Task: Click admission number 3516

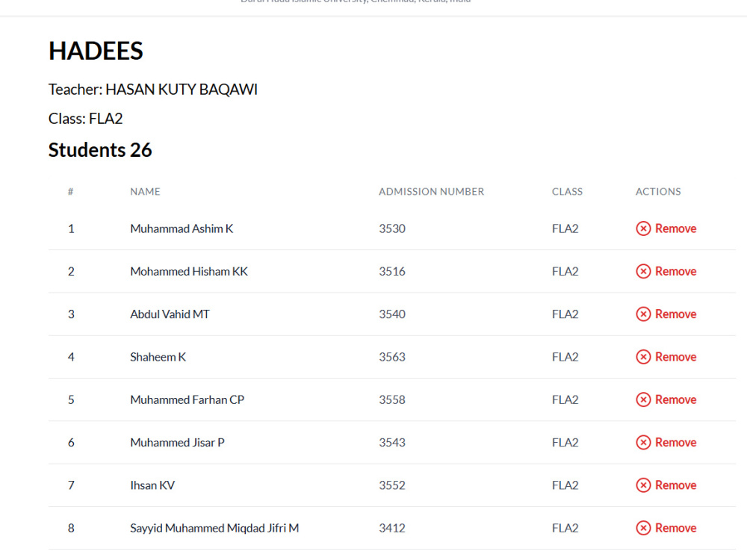Action: tap(392, 272)
